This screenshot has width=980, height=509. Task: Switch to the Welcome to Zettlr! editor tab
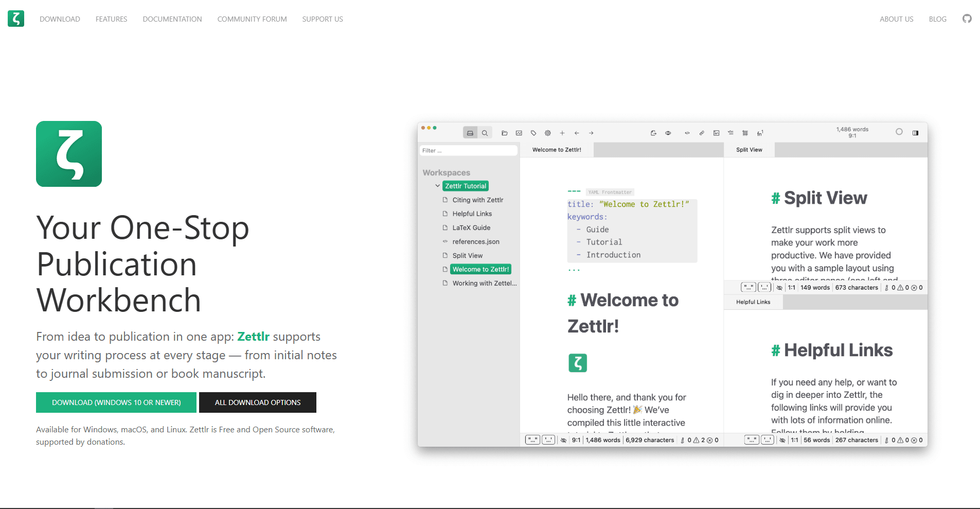pos(557,150)
